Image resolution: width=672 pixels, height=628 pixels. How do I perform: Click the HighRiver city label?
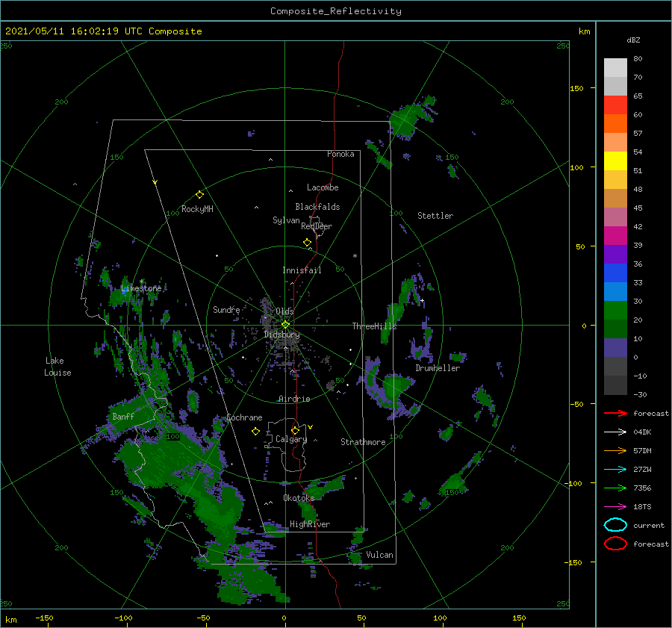pos(310,524)
